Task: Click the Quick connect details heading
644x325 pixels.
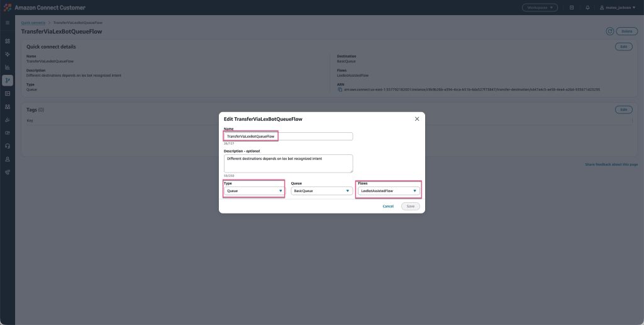Action: tap(51, 47)
